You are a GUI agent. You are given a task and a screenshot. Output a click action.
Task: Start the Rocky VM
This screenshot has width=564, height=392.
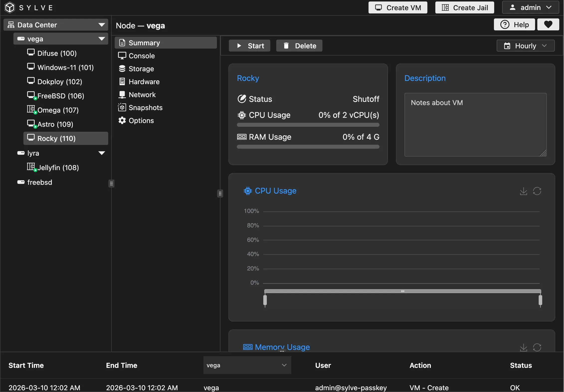[250, 46]
